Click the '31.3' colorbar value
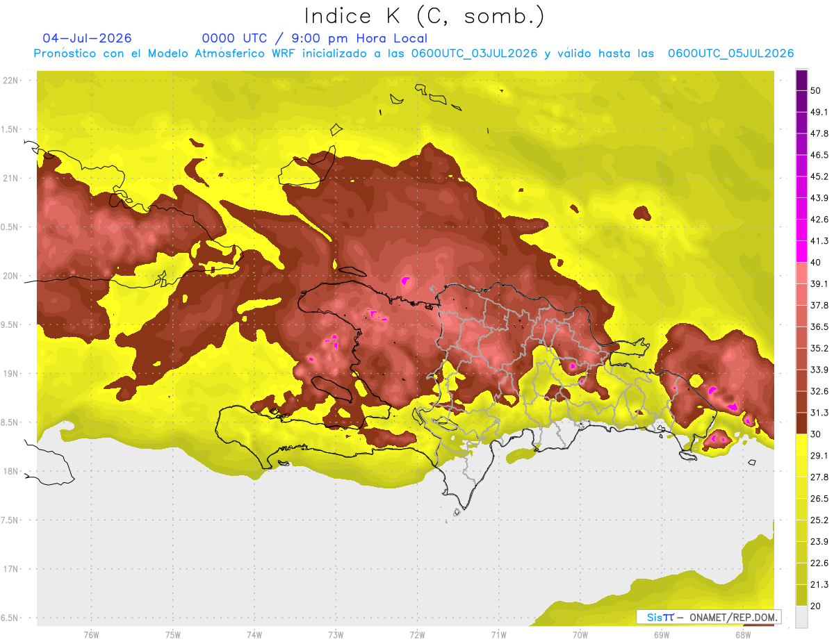This screenshot has width=834, height=644. (819, 413)
